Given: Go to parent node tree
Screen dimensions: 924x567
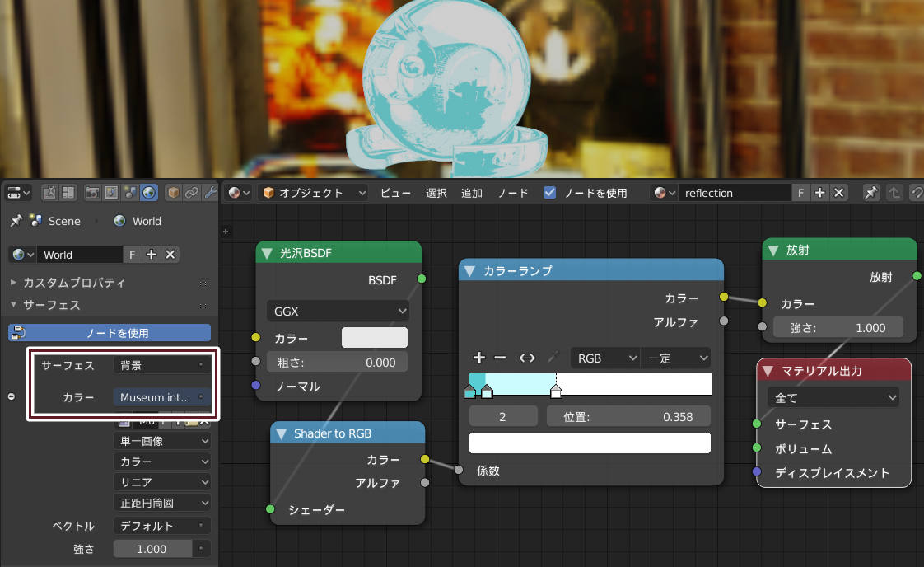Looking at the screenshot, I should (894, 192).
